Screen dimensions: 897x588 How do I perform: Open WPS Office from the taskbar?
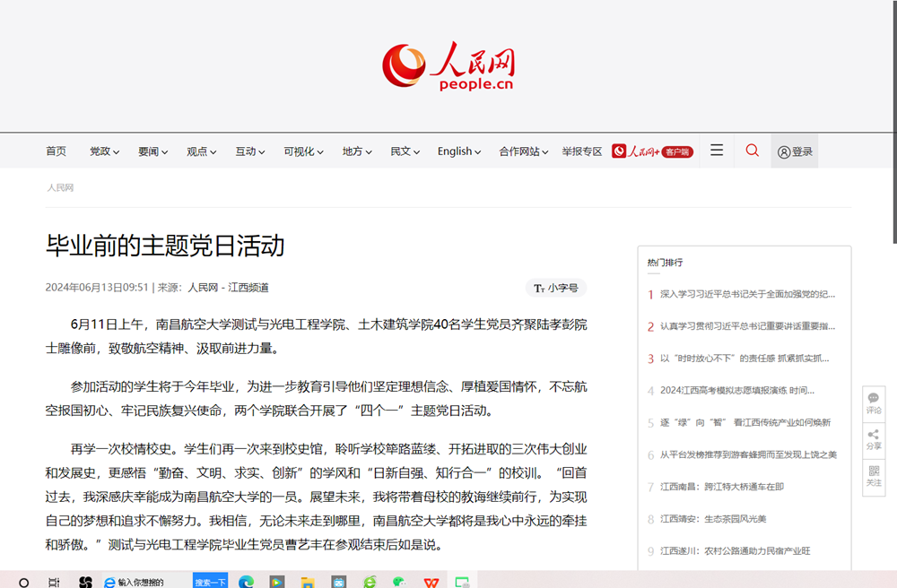click(x=431, y=582)
